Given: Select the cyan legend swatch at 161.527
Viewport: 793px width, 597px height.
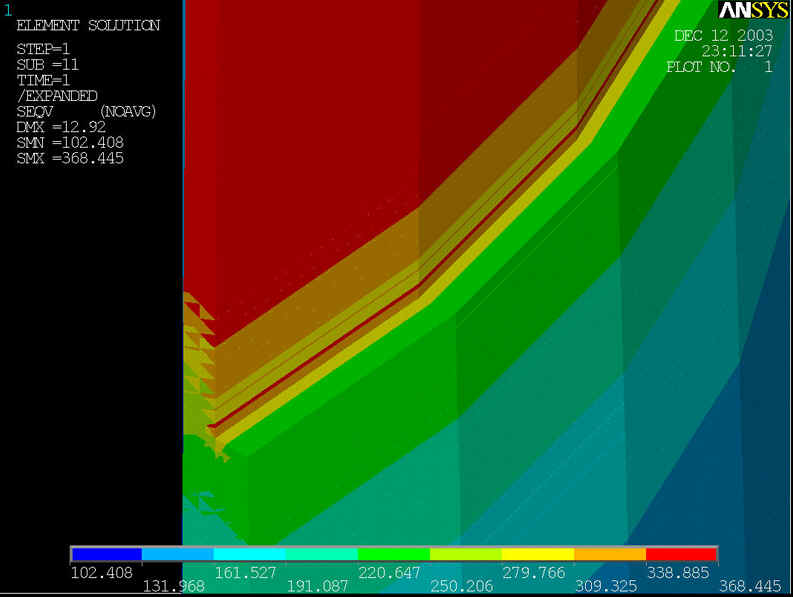Looking at the screenshot, I should coord(250,554).
